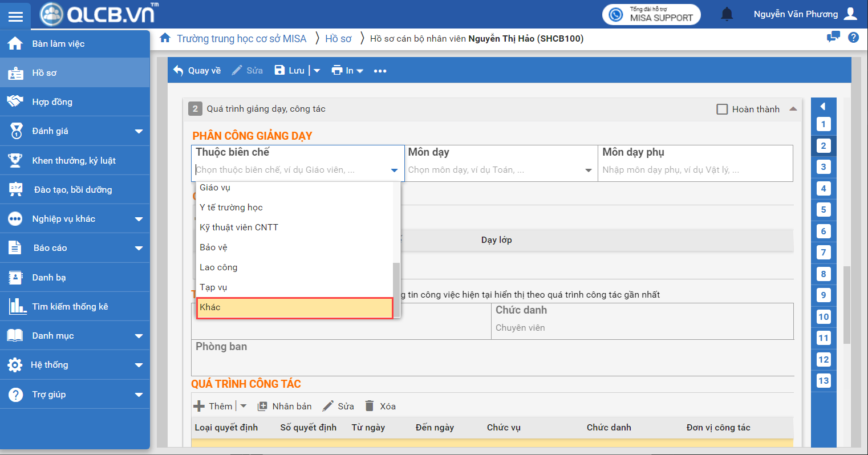Viewport: 868px width, 455px height.
Task: Click the Môn dạy phụ input field
Action: (695, 170)
